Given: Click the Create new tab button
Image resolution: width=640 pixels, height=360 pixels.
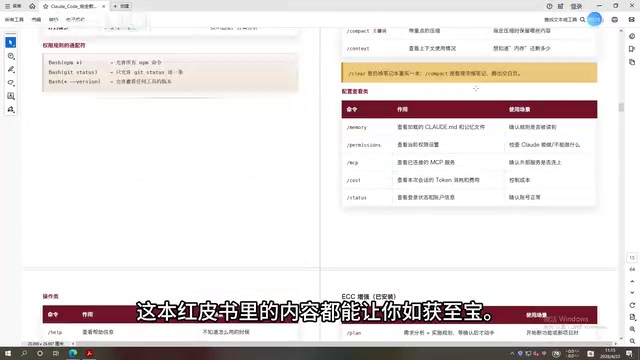Looking at the screenshot, I should click(x=121, y=6).
